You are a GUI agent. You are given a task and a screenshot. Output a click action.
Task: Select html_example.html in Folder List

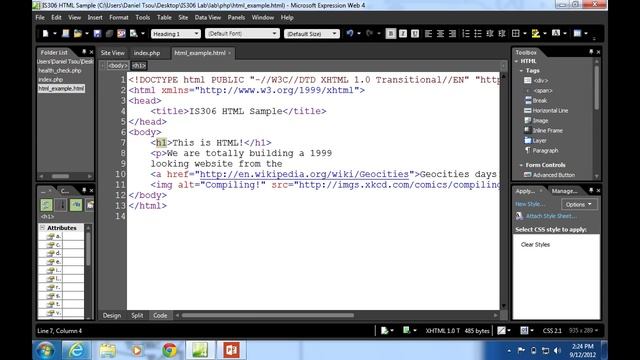click(61, 89)
